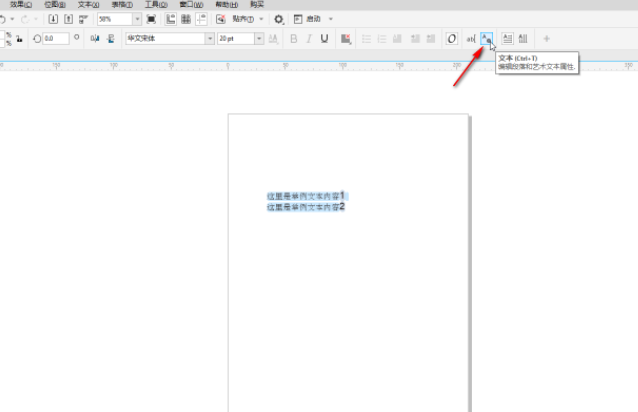Click the Import icon in toolbar
Image resolution: width=638 pixels, height=412 pixels.
[x=53, y=19]
